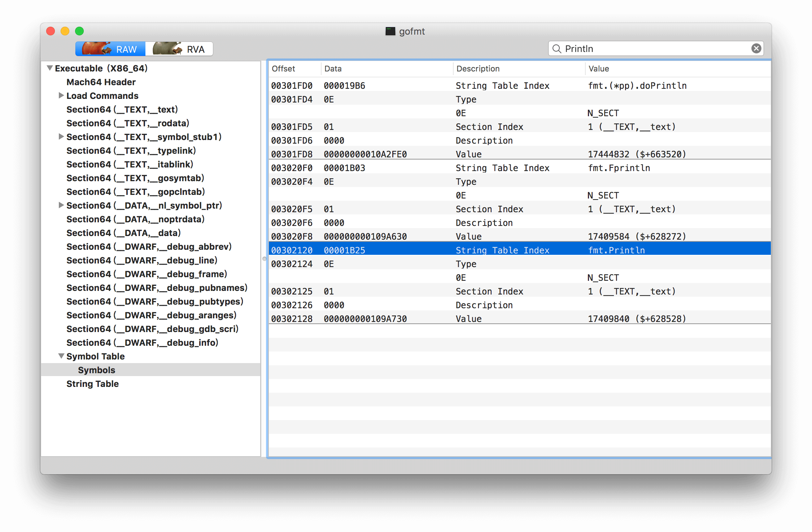Select Mach64 Header in the sidebar
The width and height of the screenshot is (812, 532).
point(101,82)
